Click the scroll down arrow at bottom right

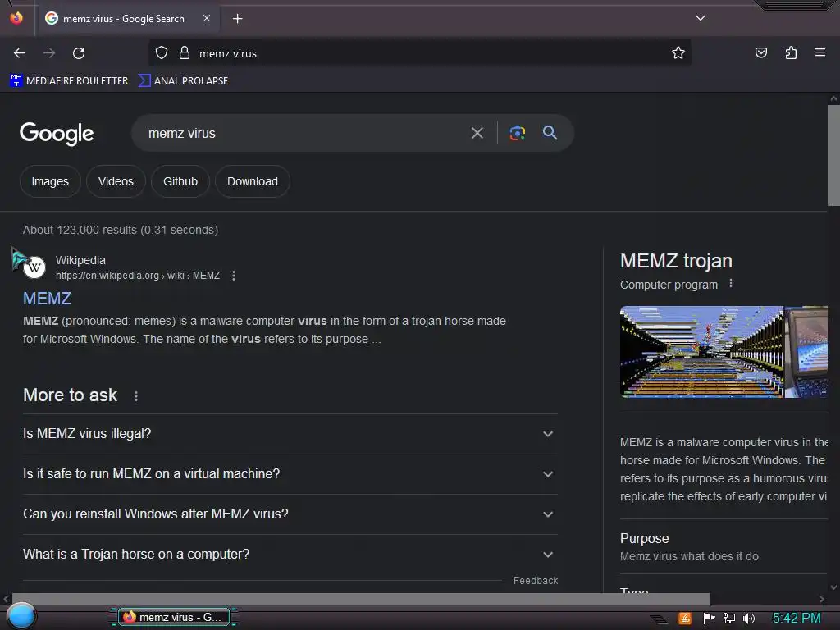[833, 587]
